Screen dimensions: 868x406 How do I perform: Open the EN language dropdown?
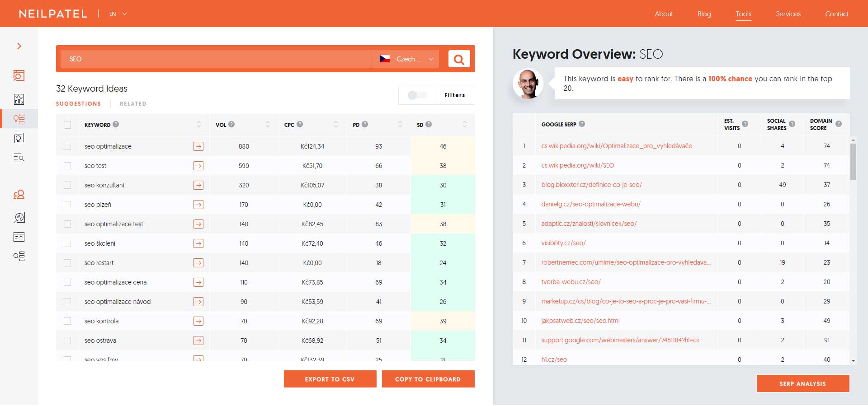pos(118,14)
